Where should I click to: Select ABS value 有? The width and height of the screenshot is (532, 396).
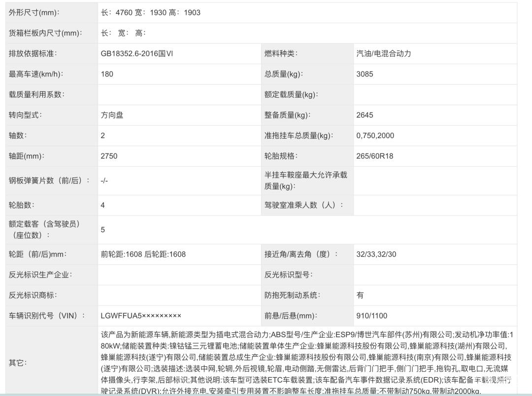point(360,295)
